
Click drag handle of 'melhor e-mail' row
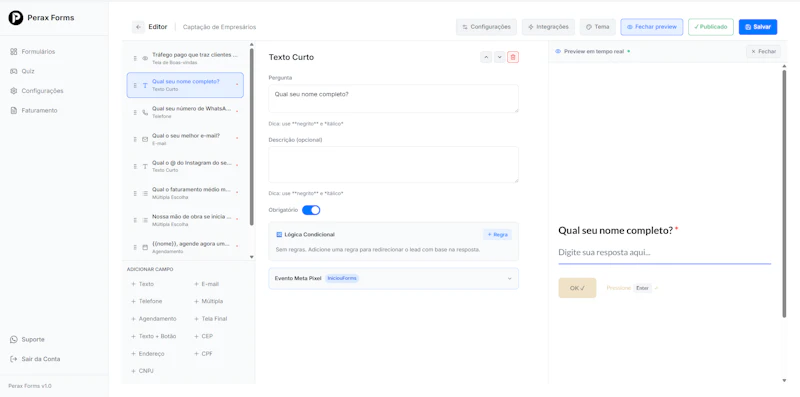(135, 139)
